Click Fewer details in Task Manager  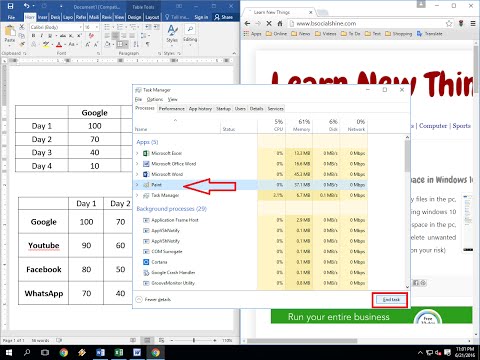[x=153, y=300]
